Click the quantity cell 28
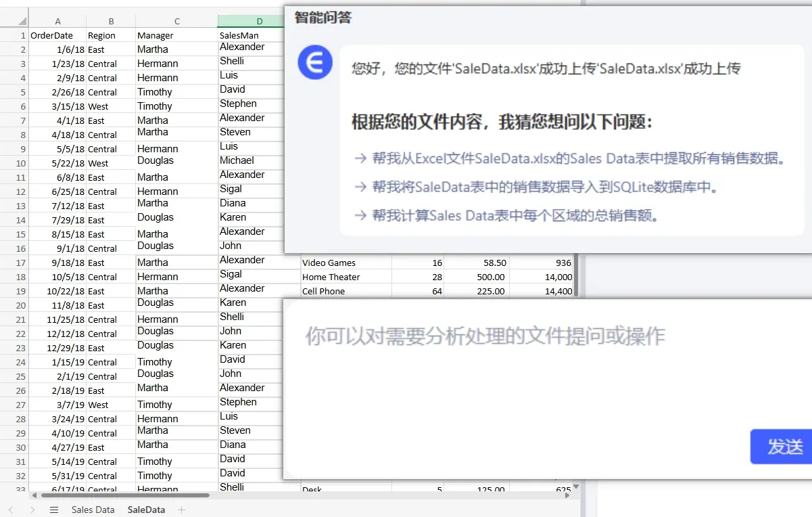This screenshot has height=517, width=812. tap(418, 277)
